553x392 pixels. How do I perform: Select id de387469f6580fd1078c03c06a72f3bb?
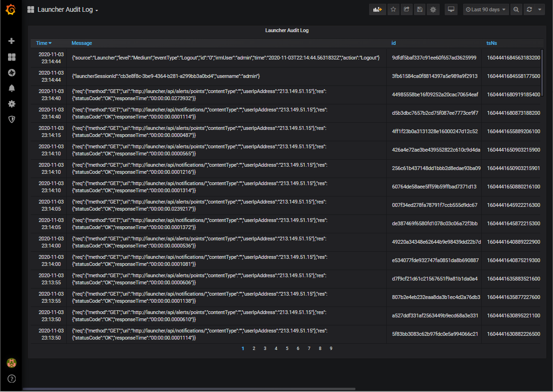point(434,223)
